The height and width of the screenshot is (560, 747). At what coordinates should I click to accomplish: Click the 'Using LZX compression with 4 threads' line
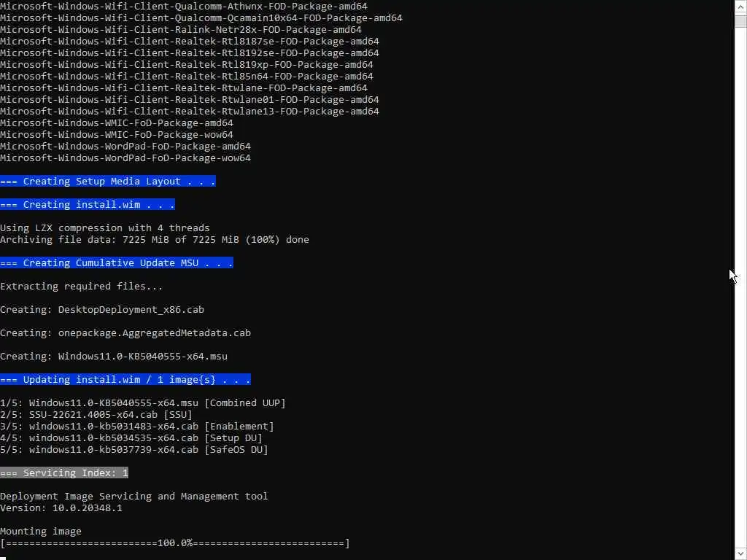(105, 227)
